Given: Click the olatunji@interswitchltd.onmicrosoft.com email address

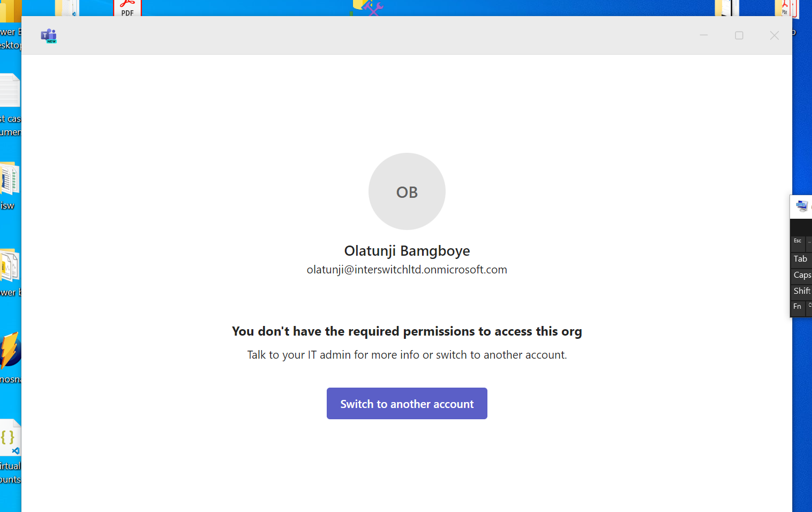Looking at the screenshot, I should click(407, 270).
